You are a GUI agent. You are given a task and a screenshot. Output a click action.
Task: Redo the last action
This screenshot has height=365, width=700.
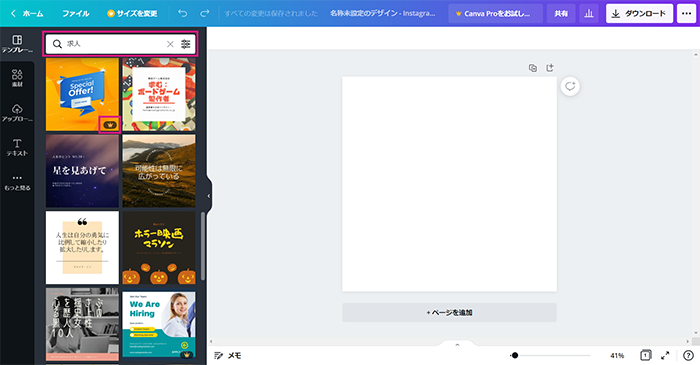tap(204, 13)
